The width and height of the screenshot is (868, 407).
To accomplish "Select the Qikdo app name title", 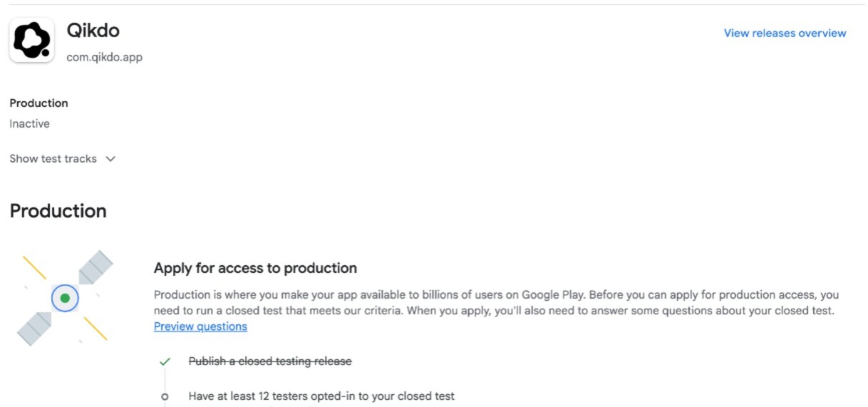I will click(x=93, y=31).
